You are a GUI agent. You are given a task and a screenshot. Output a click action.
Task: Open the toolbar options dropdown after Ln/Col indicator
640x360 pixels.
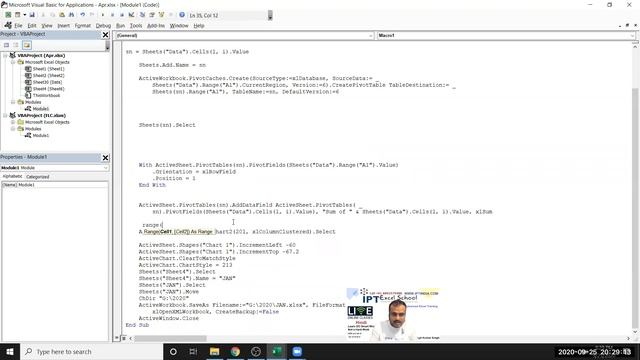click(x=270, y=16)
